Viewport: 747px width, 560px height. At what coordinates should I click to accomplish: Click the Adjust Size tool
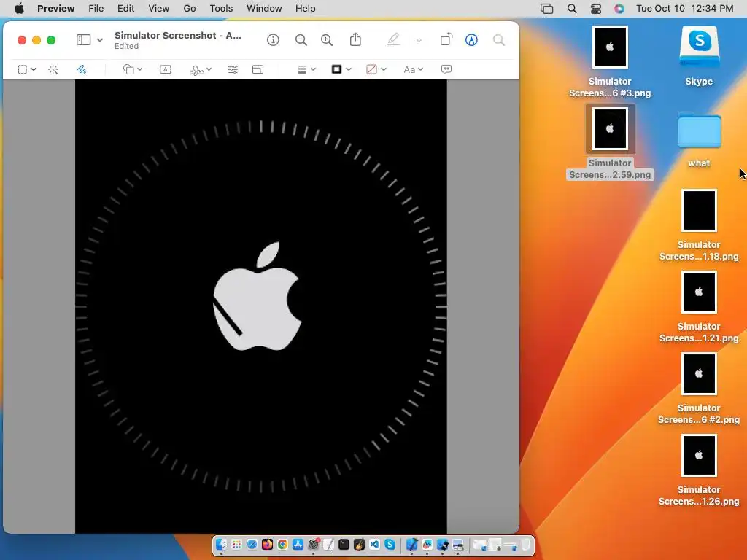(x=258, y=69)
